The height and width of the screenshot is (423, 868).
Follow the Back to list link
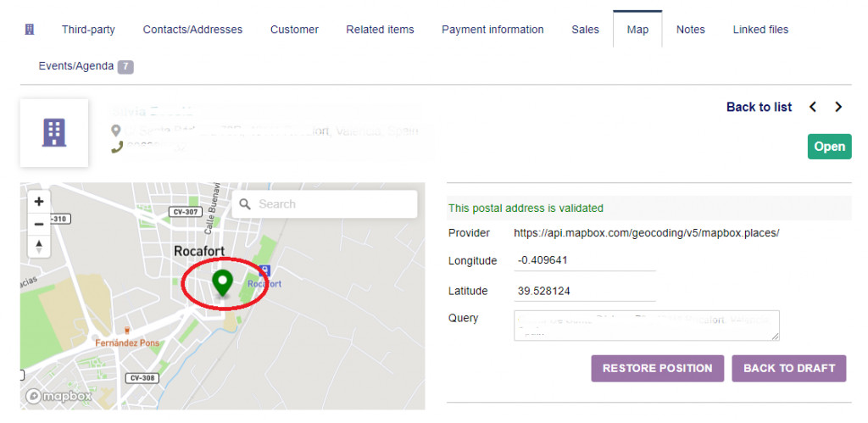pos(759,107)
